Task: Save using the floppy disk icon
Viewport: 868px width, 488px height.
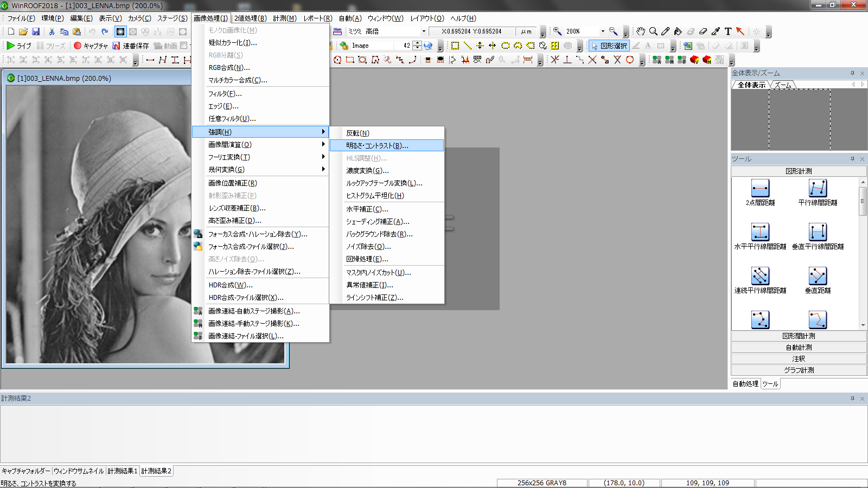Action: [x=36, y=31]
